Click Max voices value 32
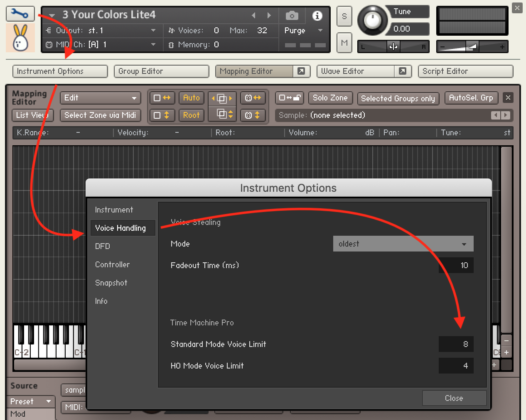 262,30
